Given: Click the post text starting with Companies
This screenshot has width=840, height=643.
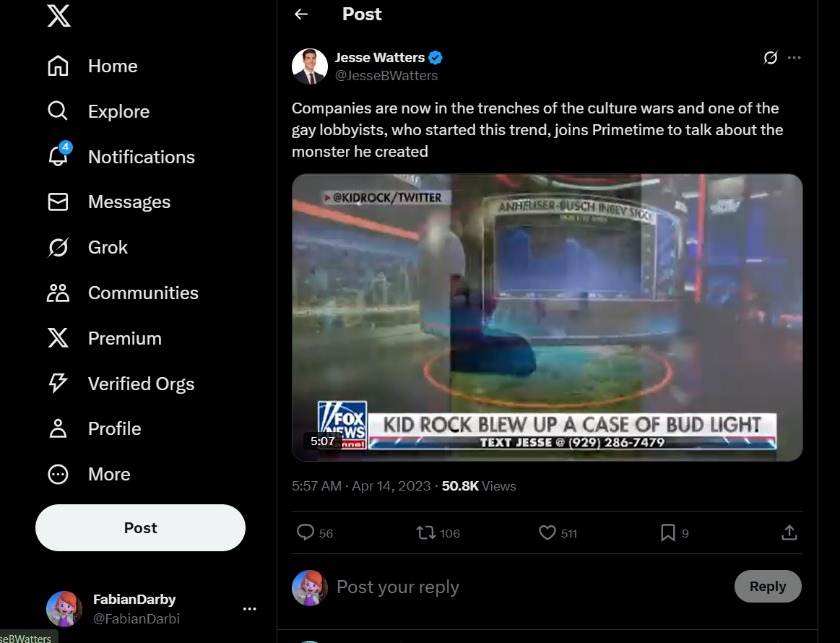Looking at the screenshot, I should 537,129.
